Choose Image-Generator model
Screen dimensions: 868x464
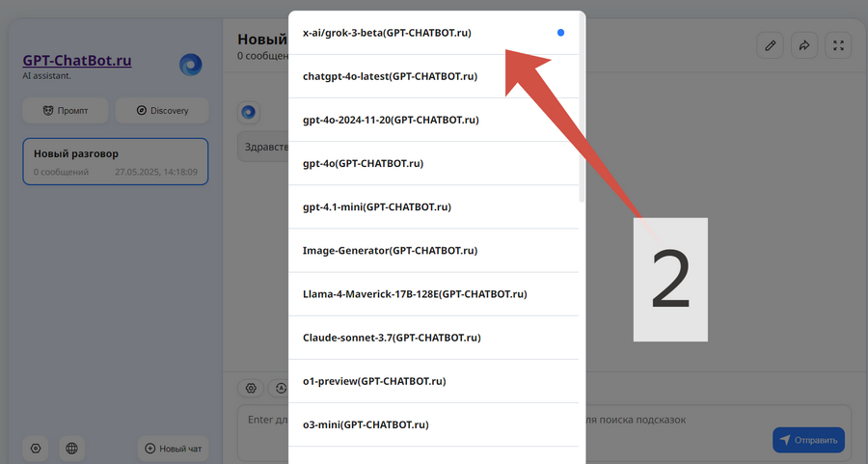pyautogui.click(x=433, y=251)
